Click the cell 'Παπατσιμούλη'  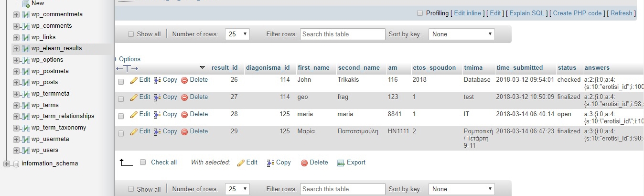[358, 131]
